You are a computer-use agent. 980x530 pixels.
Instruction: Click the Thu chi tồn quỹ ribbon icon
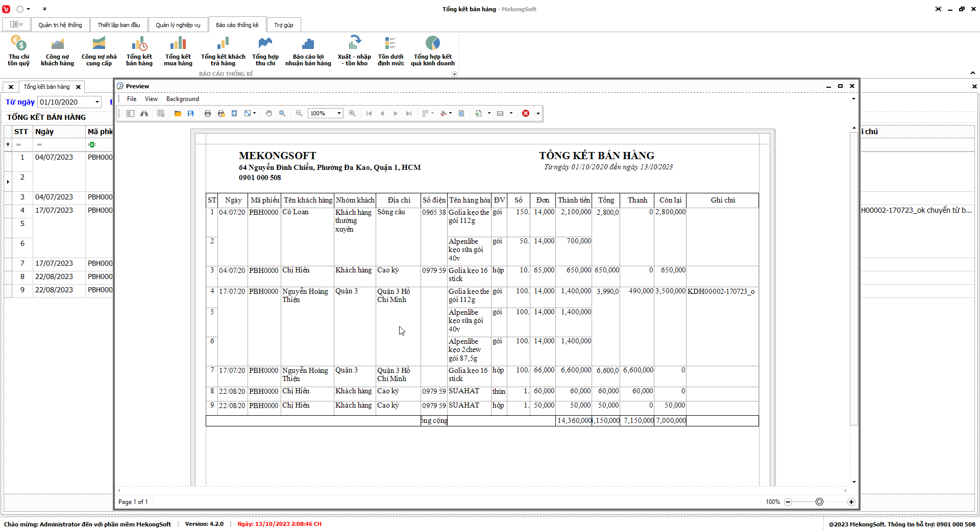tap(18, 51)
